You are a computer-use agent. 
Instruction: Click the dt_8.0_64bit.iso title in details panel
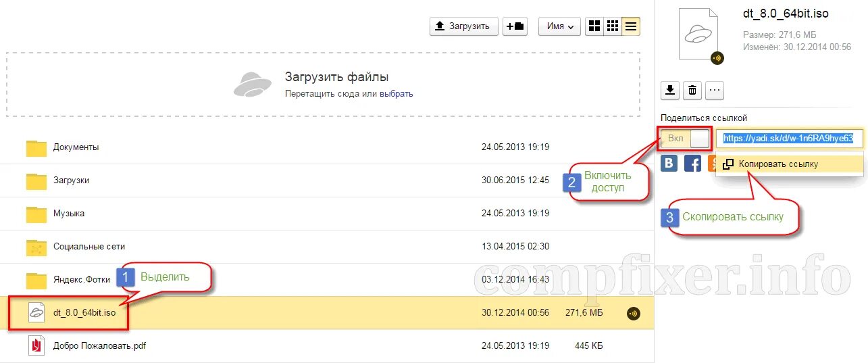click(x=786, y=14)
